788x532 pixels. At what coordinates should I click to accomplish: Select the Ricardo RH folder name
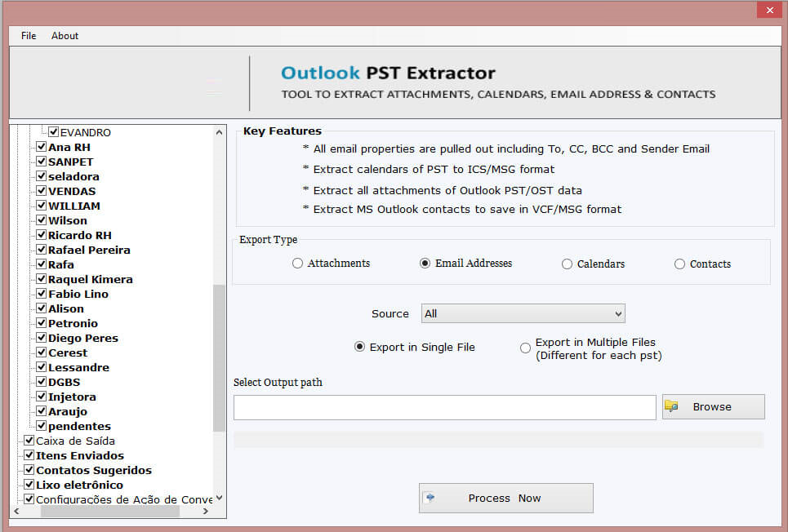coord(80,235)
